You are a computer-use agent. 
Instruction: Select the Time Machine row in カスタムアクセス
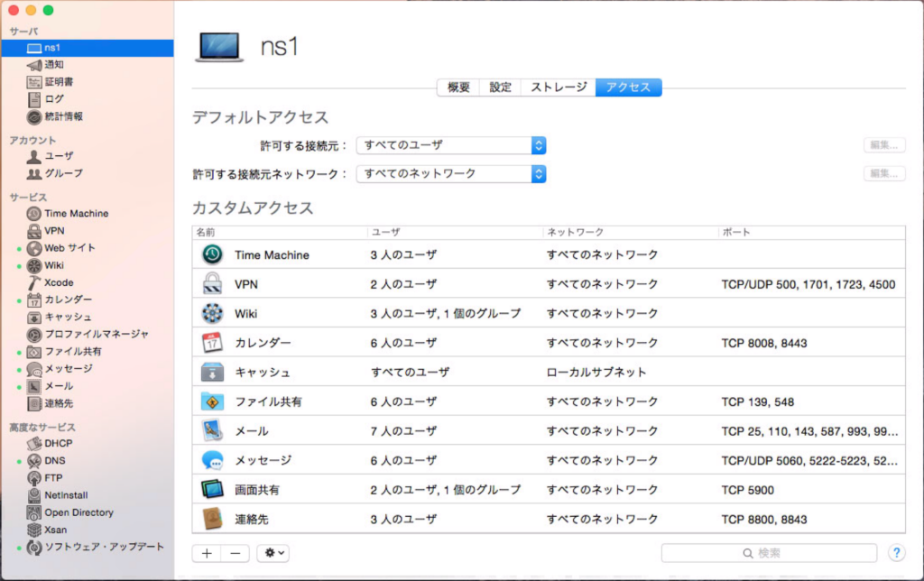[549, 254]
